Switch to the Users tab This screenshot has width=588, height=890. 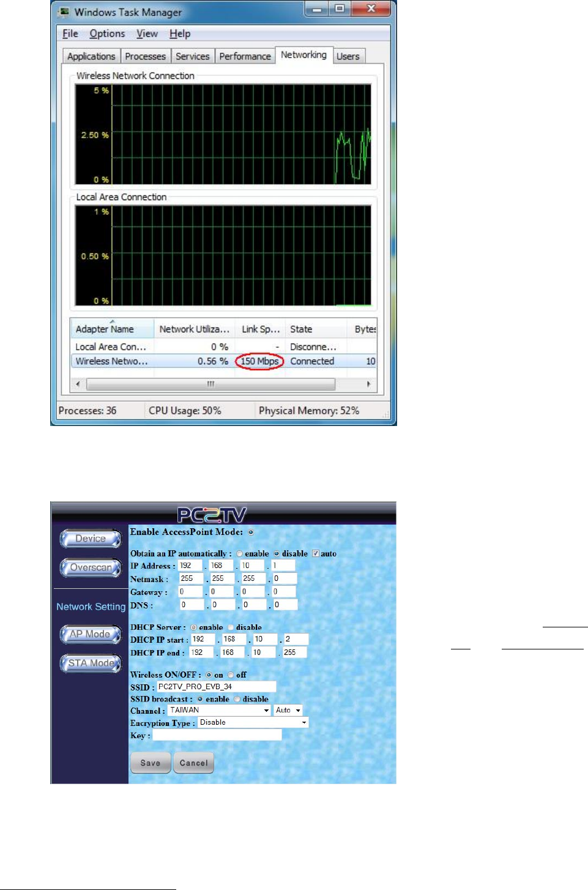click(348, 56)
